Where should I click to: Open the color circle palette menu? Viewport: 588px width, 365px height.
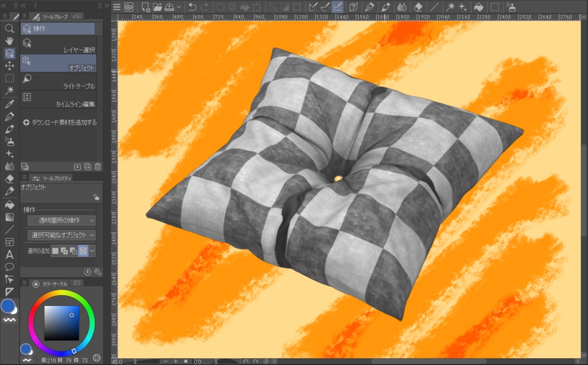pos(24,283)
